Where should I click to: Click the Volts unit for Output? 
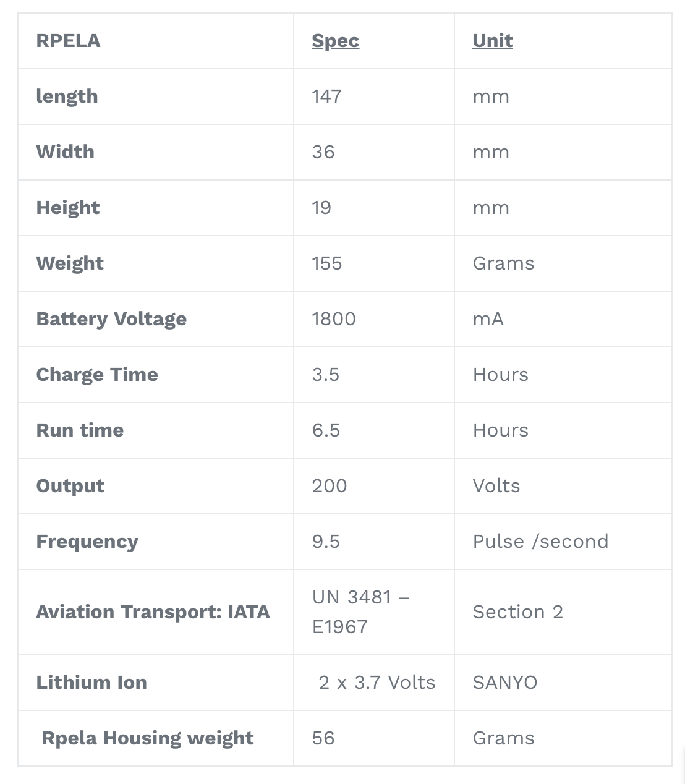pos(496,486)
